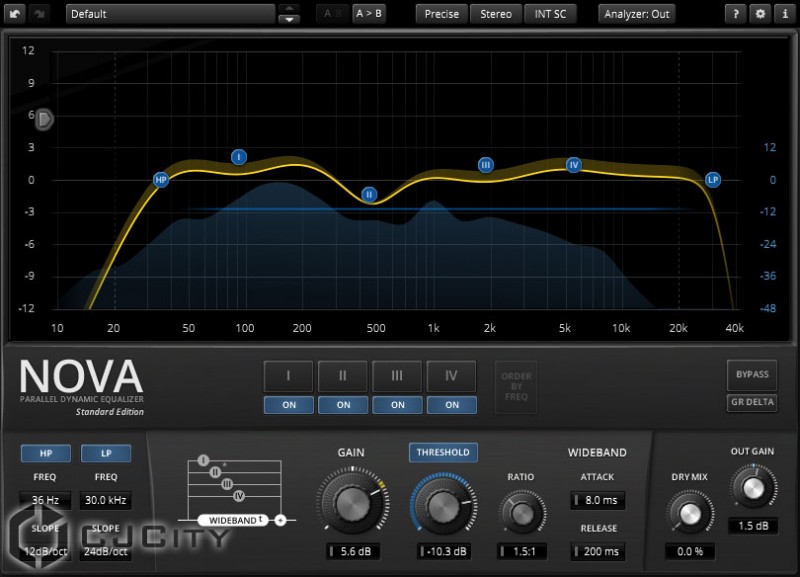Open the Analyzer: Out menu
800x577 pixels.
point(637,14)
